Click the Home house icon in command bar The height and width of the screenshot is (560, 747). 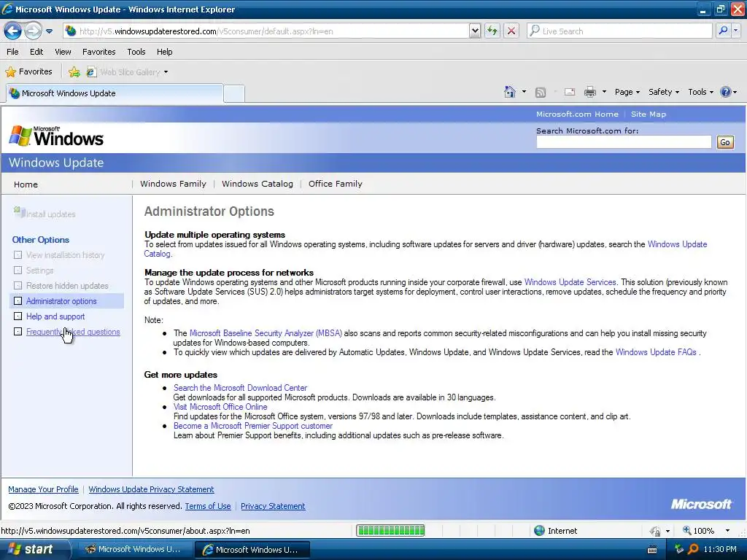coord(510,92)
